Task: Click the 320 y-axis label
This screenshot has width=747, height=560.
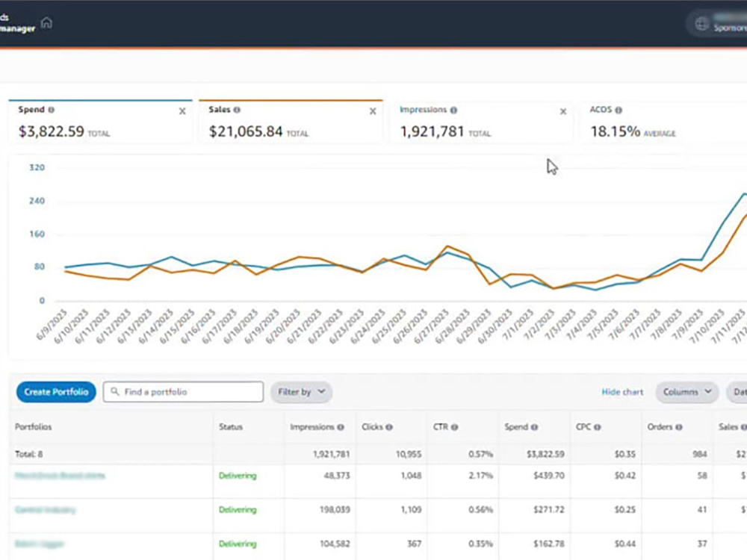Action: pos(37,167)
